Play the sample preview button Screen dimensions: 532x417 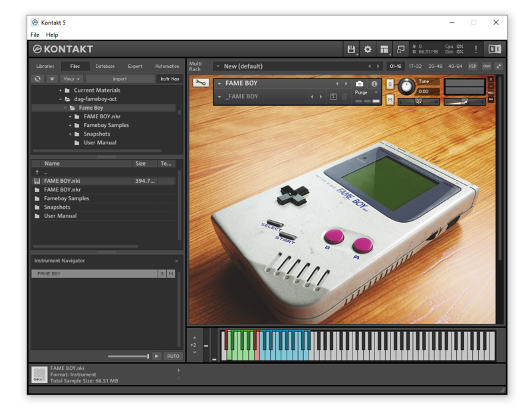pyautogui.click(x=156, y=356)
